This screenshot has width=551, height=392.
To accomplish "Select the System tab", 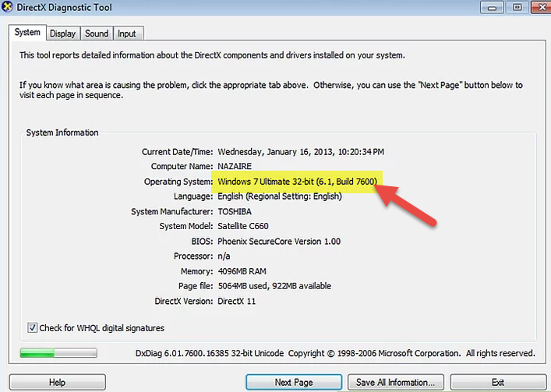I will click(27, 32).
